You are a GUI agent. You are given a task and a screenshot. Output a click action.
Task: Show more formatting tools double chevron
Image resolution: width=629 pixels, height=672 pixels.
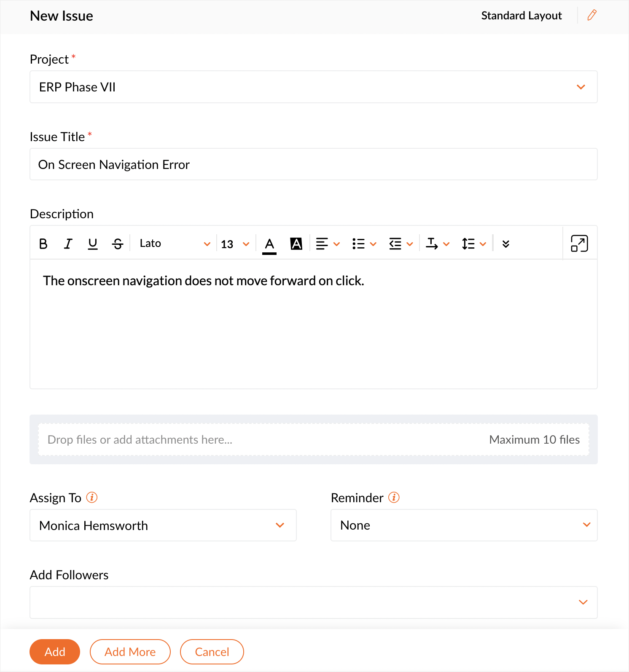[x=506, y=244]
